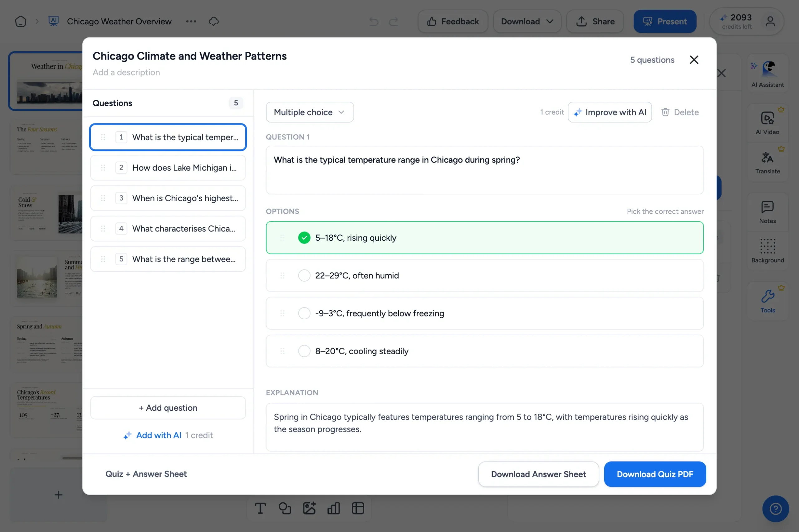Click the + Add question button
Screen dimensions: 799x532
168,408
